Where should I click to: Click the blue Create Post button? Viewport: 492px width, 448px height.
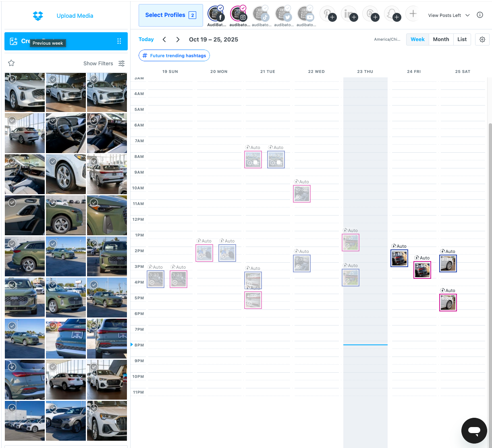[66, 41]
